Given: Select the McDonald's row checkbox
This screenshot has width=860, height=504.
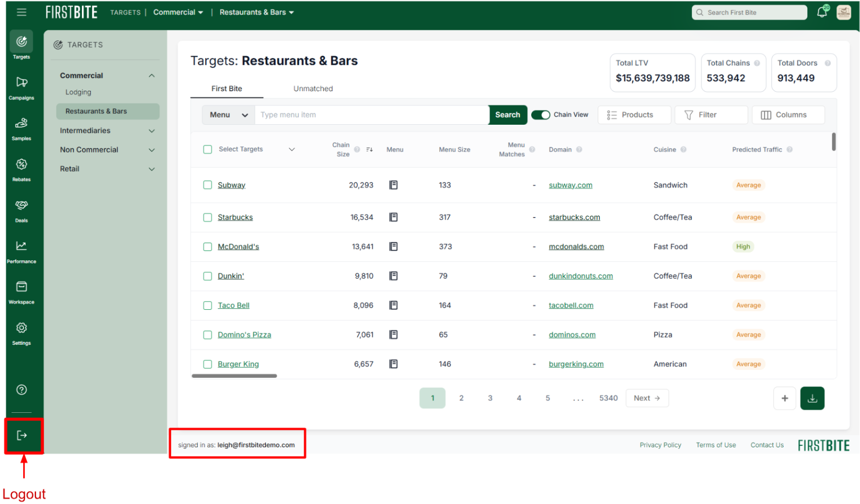Looking at the screenshot, I should point(208,247).
